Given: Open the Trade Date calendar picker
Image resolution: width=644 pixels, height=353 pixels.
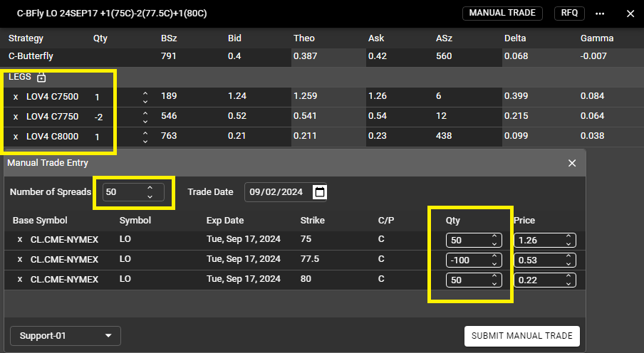Looking at the screenshot, I should click(x=320, y=192).
